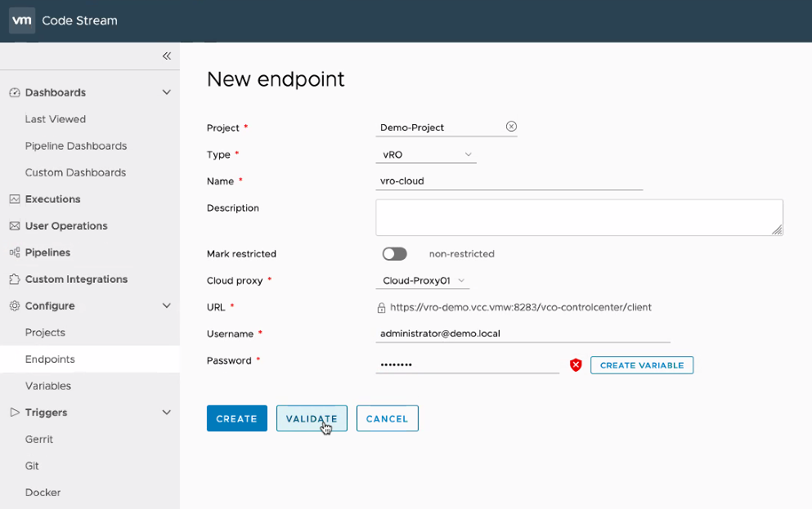Open Custom Dashboards
This screenshot has height=509, width=812.
coord(75,172)
